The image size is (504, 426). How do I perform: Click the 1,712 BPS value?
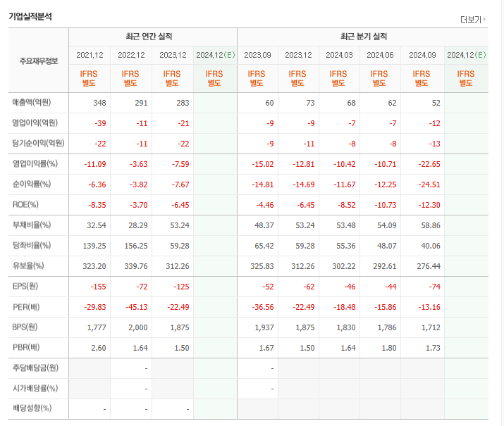[x=431, y=327]
